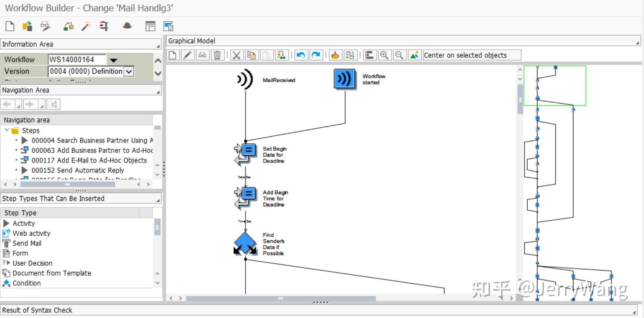This screenshot has width=644, height=318.
Task: Activate the test wand tool
Action: tap(85, 26)
